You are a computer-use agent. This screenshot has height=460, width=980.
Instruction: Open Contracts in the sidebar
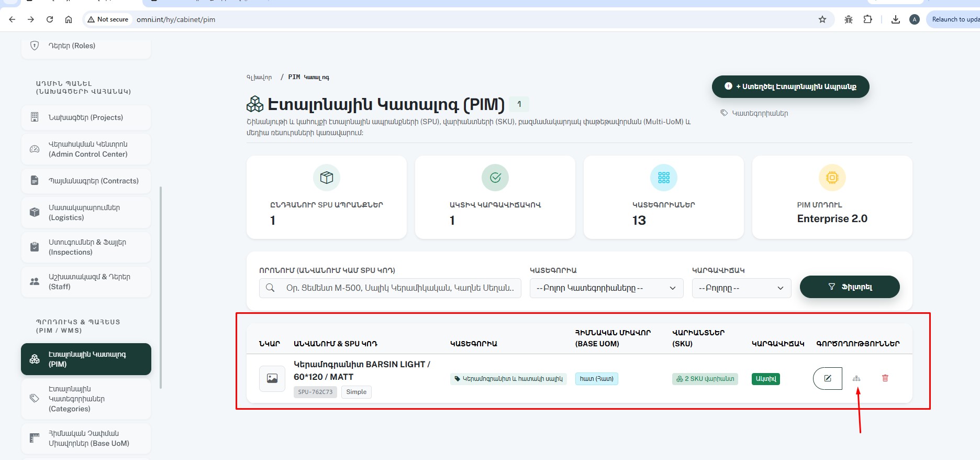point(86,181)
